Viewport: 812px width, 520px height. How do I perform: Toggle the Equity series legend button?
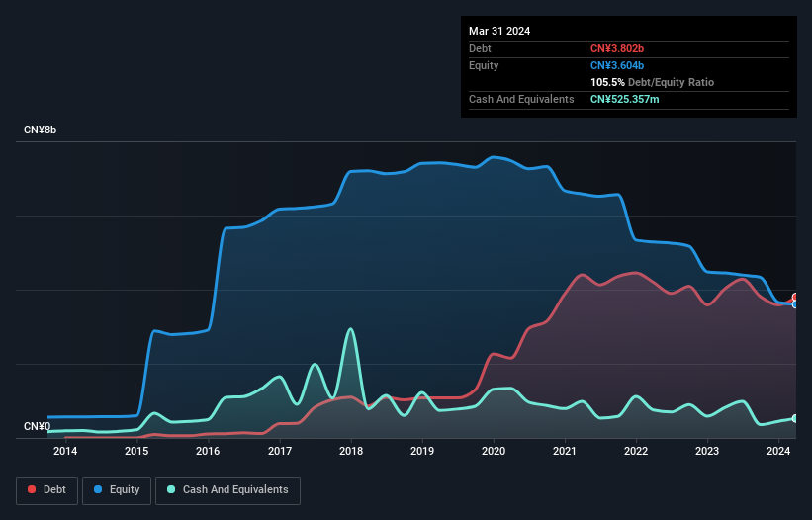coord(117,490)
